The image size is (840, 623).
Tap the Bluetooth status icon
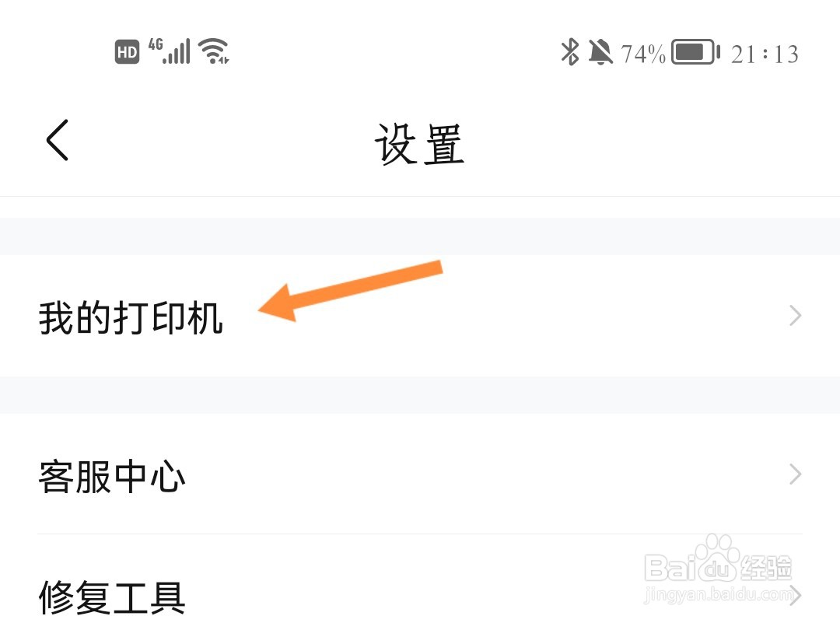[x=570, y=52]
